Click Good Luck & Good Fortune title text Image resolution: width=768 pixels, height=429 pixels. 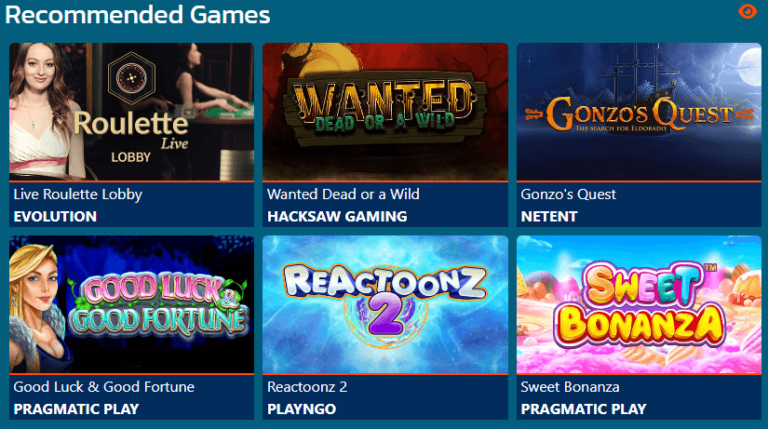click(x=104, y=387)
